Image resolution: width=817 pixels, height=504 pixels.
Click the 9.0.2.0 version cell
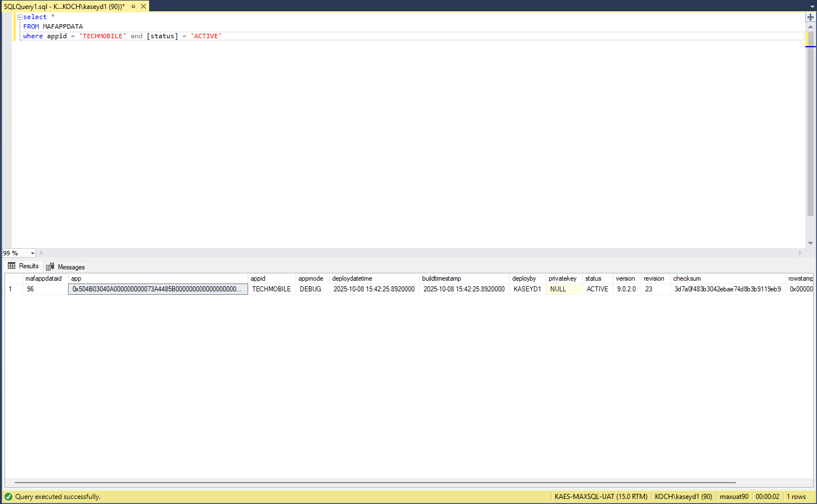[627, 289]
